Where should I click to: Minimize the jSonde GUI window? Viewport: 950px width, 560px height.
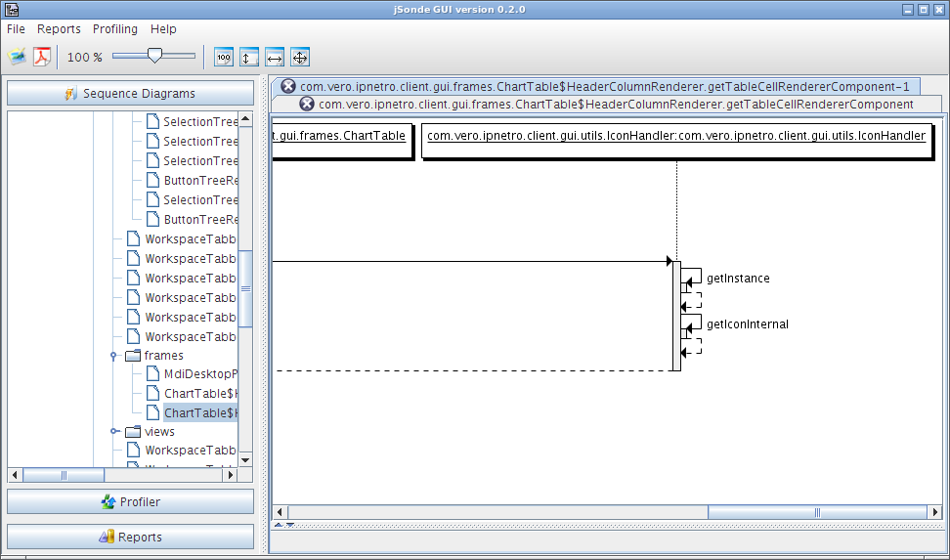908,10
